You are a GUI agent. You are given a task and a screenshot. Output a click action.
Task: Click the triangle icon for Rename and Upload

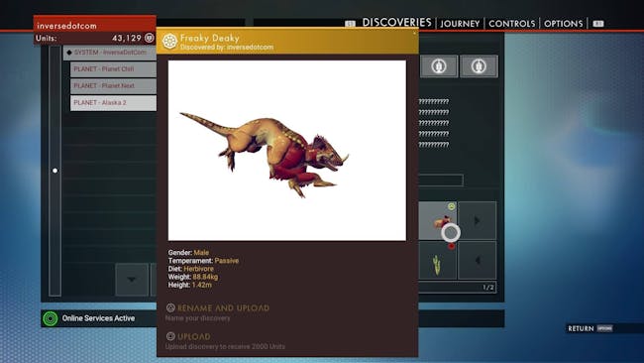[170, 307]
